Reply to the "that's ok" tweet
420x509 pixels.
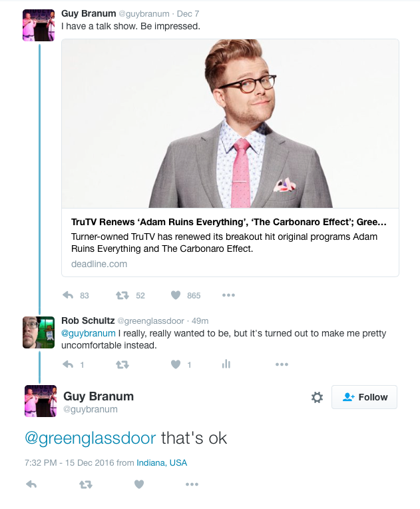pyautogui.click(x=31, y=484)
